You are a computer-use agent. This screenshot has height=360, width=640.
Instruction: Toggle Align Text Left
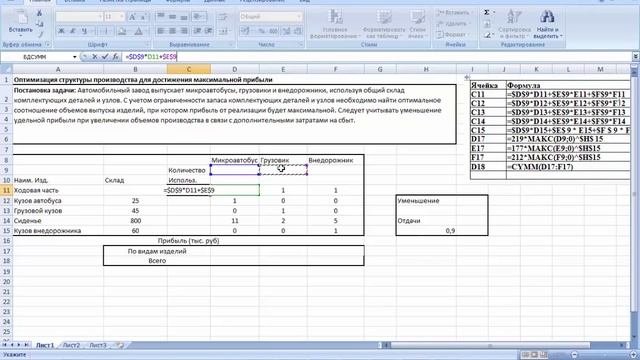point(161,31)
